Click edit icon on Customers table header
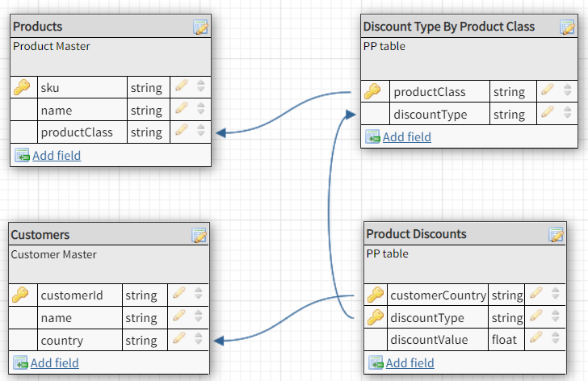This screenshot has width=588, height=381. (x=199, y=235)
